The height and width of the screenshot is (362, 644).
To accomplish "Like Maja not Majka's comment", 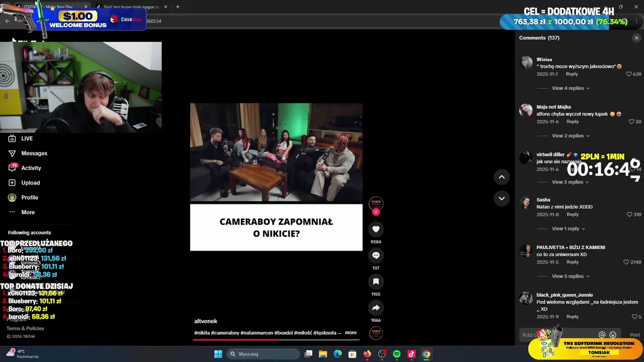I will click(x=631, y=122).
